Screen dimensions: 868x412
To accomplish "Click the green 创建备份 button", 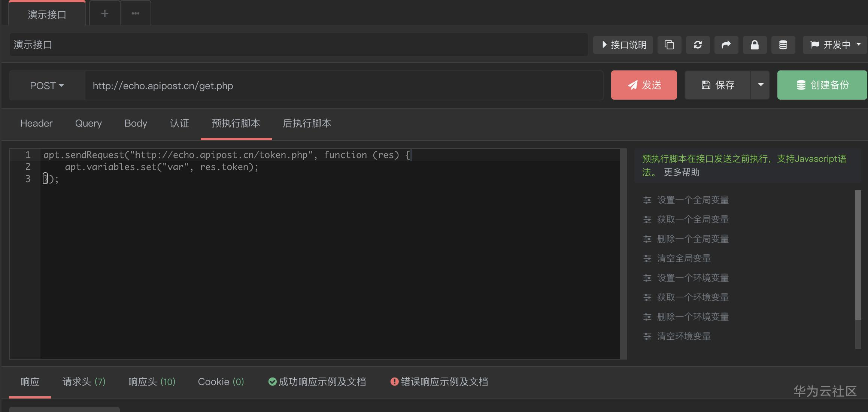I will tap(822, 85).
